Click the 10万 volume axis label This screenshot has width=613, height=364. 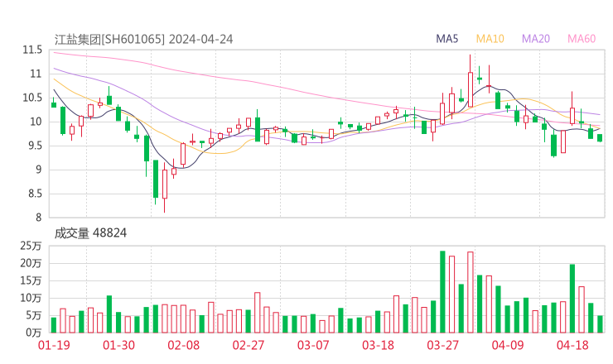31,298
